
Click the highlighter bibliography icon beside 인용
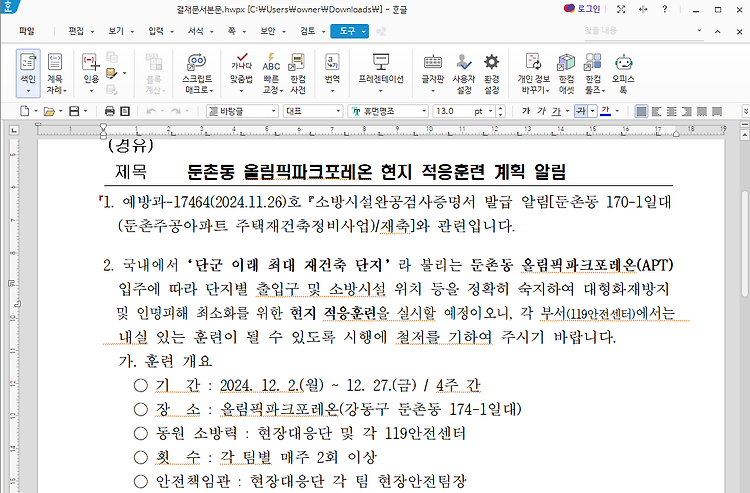pyautogui.click(x=112, y=73)
